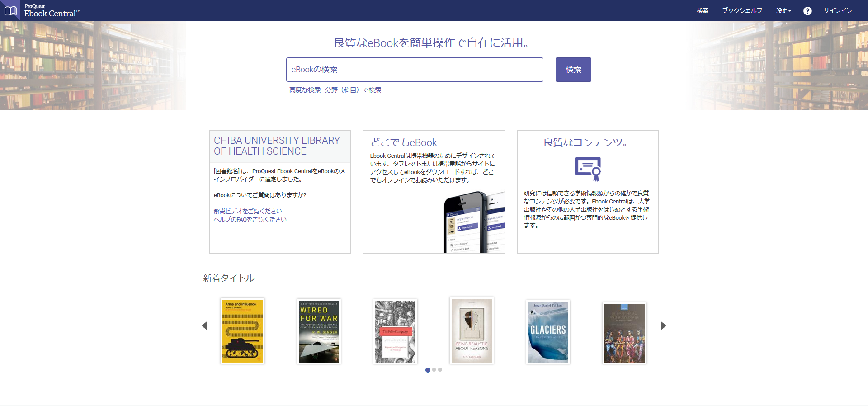The height and width of the screenshot is (406, 868).
Task: Click the 新着タイトル section heading
Action: point(229,278)
